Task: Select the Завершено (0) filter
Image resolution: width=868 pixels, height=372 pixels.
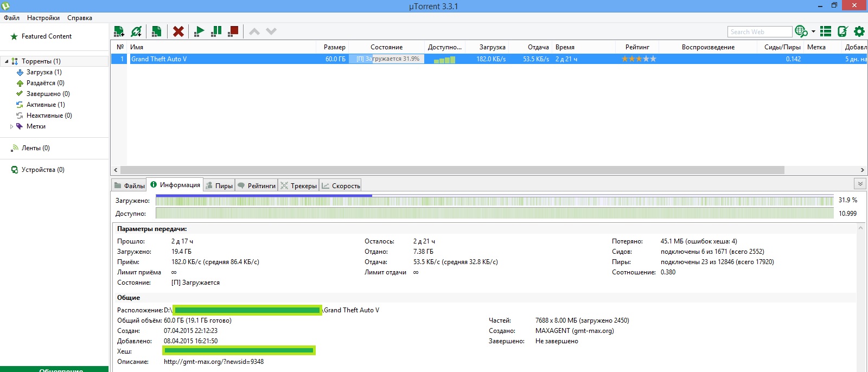Action: [48, 94]
